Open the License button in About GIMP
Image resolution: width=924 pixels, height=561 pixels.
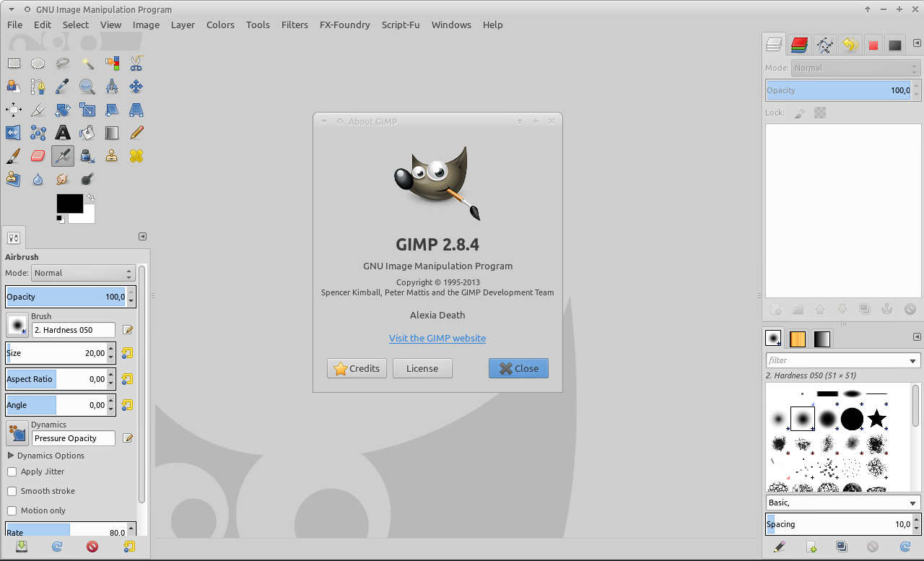coord(422,368)
